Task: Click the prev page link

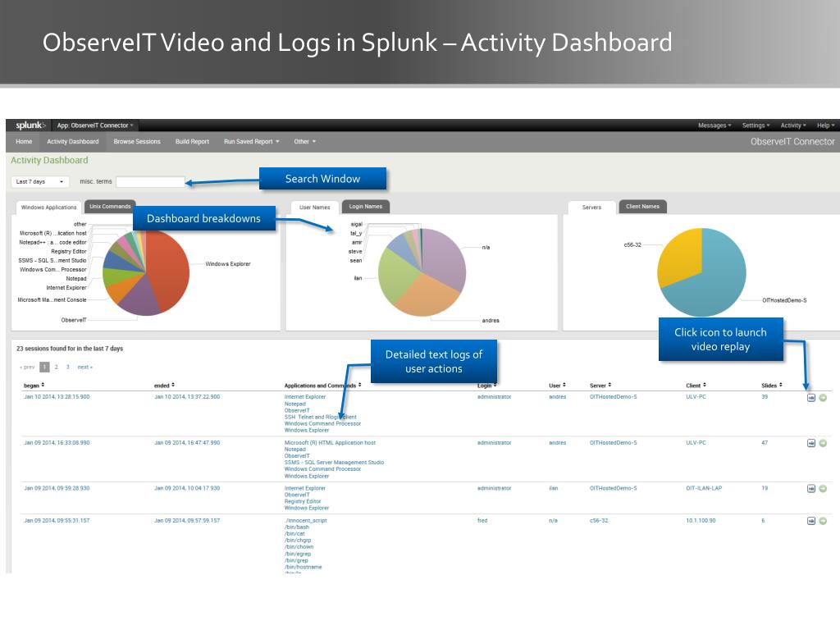Action: pyautogui.click(x=27, y=367)
